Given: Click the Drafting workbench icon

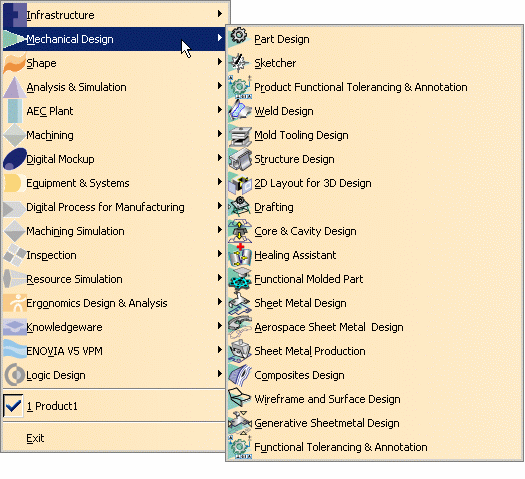Looking at the screenshot, I should [240, 207].
